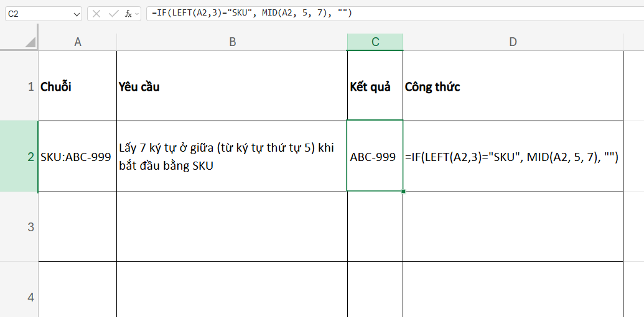The image size is (644, 317).
Task: Click the cell containing SKU:ABC-999
Action: point(77,157)
